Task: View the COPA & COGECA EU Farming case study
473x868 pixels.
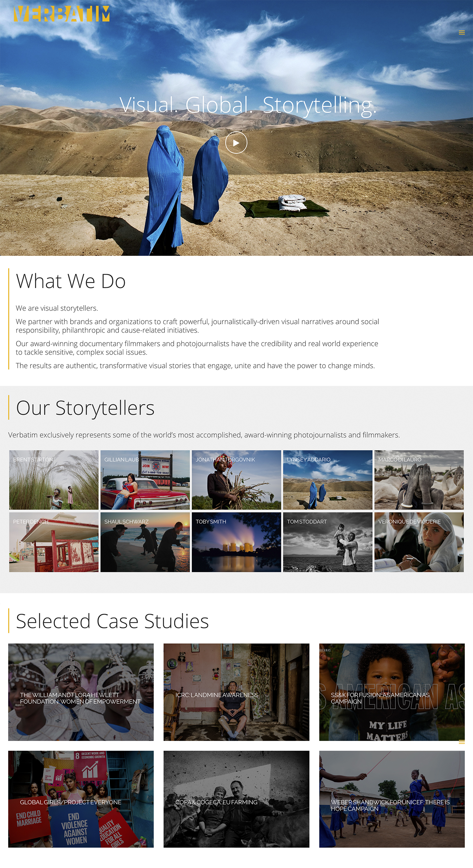Action: [236, 799]
